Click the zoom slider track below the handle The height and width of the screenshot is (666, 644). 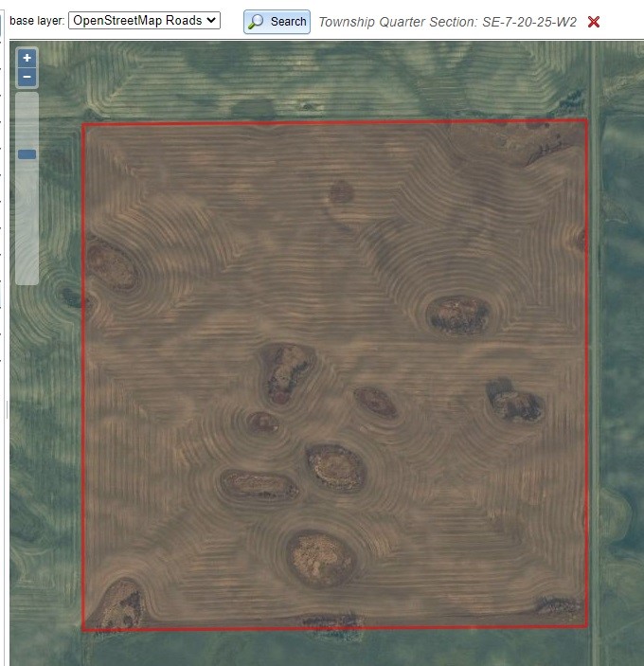(x=27, y=221)
